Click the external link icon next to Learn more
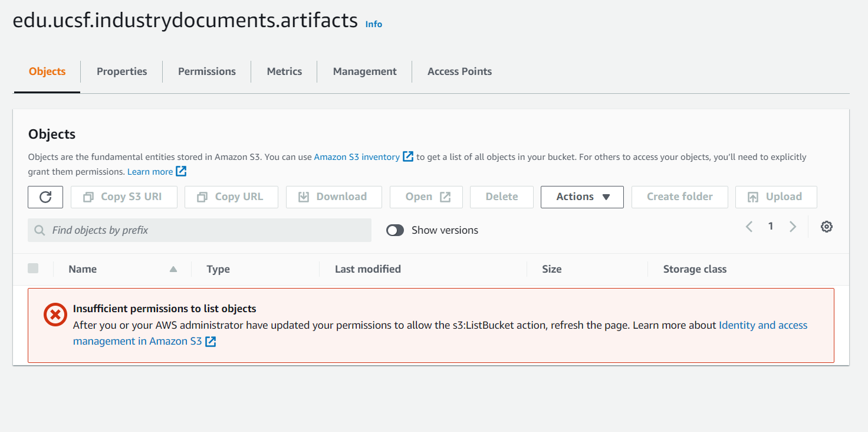 tap(181, 171)
